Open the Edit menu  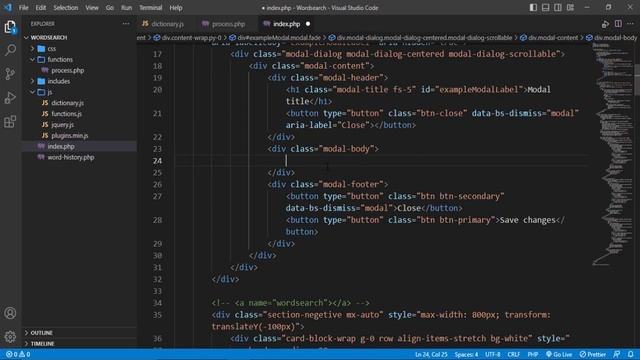[x=40, y=8]
